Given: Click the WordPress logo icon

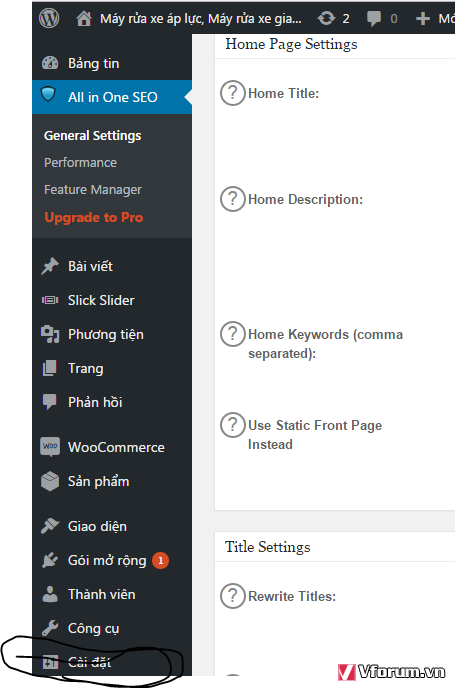Looking at the screenshot, I should [49, 18].
